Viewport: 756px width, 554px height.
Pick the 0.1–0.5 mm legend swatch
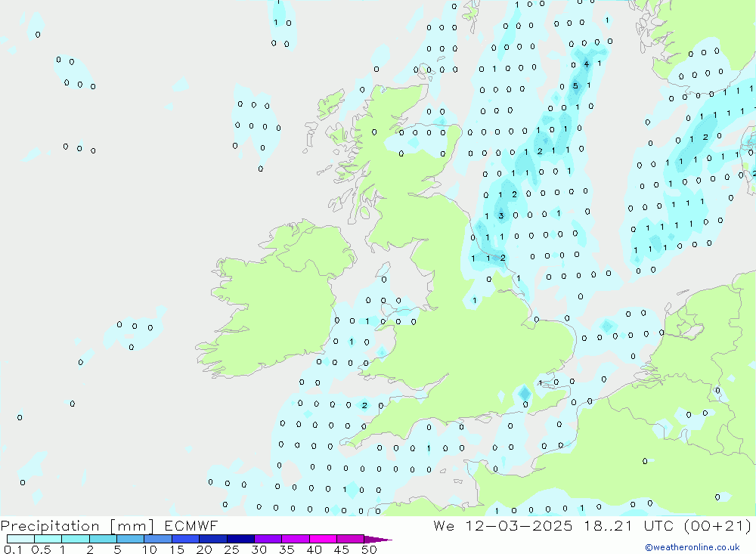20,539
